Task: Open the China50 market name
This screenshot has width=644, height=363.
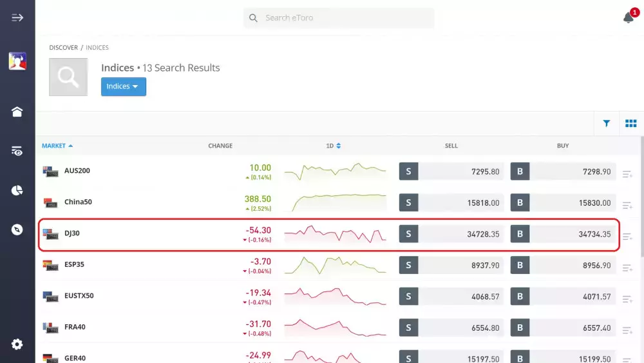Action: tap(78, 202)
